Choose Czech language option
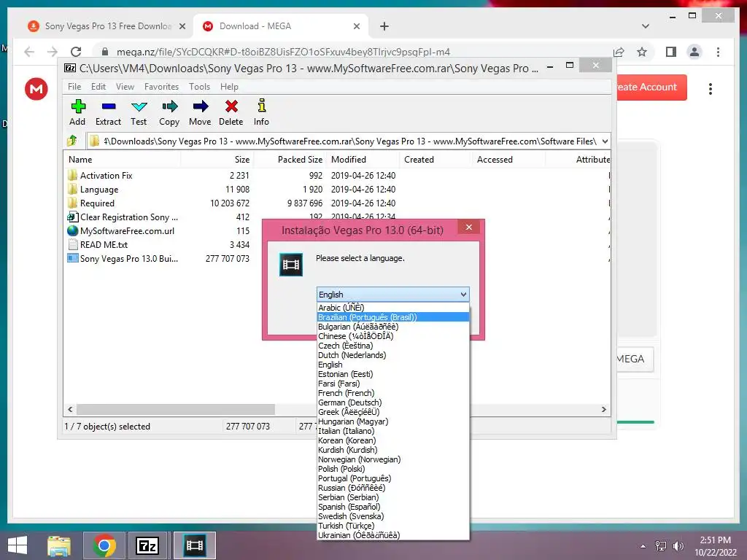Image resolution: width=747 pixels, height=560 pixels. pyautogui.click(x=393, y=346)
